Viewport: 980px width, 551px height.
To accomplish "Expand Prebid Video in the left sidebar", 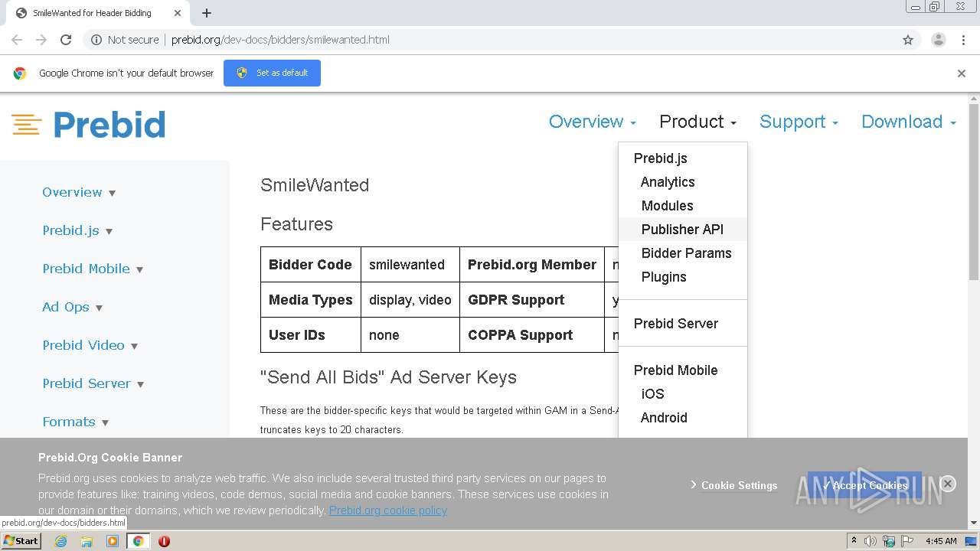I will (90, 345).
